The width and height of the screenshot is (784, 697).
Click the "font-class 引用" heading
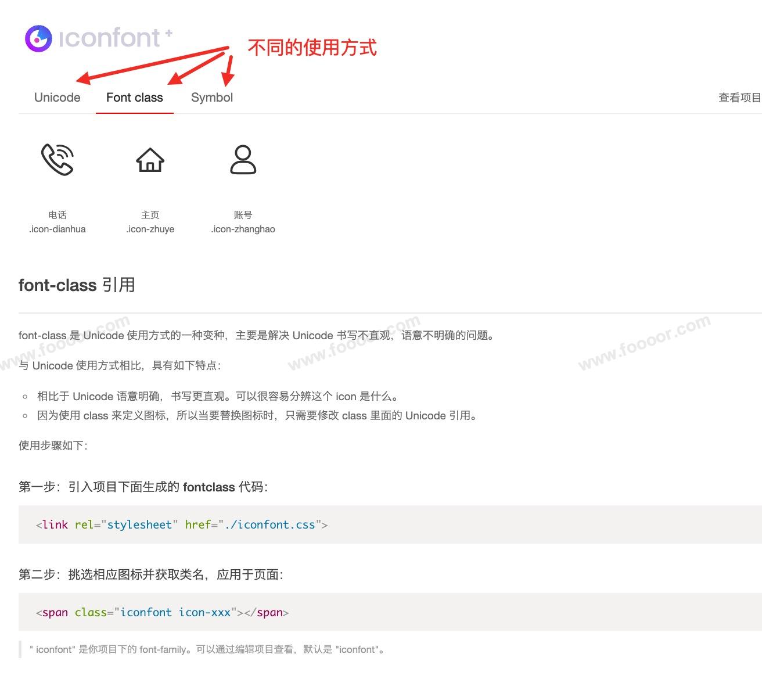pyautogui.click(x=77, y=285)
